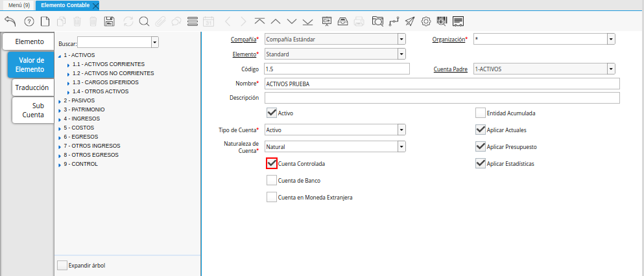Click the paper plane send icon

[410, 21]
